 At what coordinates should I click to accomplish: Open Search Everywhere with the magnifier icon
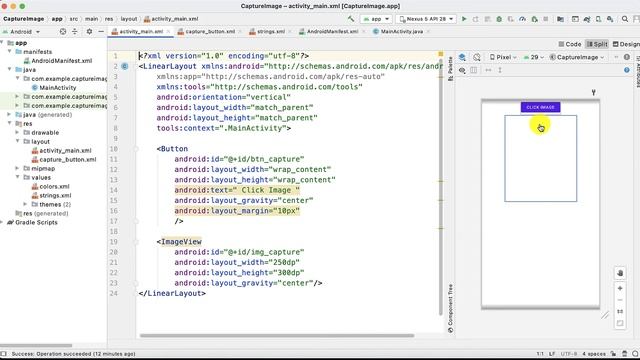[625, 19]
